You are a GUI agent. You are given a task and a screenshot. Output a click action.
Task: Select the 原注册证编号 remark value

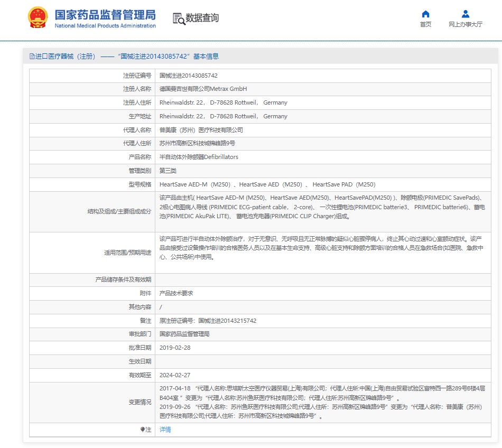pos(208,321)
